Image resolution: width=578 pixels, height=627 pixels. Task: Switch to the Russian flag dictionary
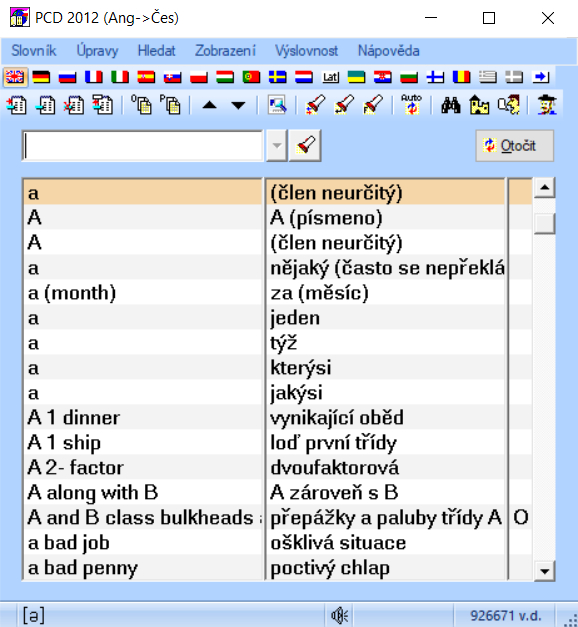(67, 77)
